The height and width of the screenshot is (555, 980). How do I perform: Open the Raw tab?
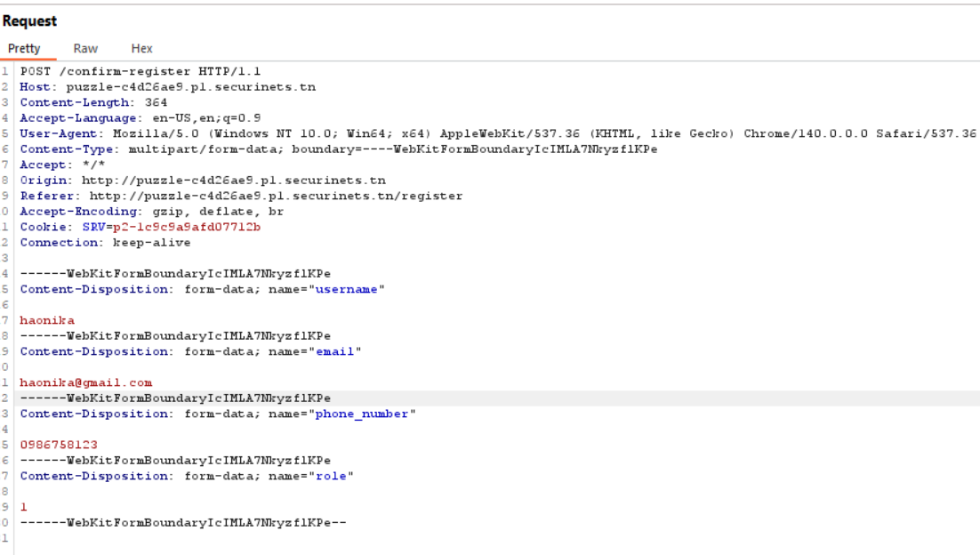point(85,48)
